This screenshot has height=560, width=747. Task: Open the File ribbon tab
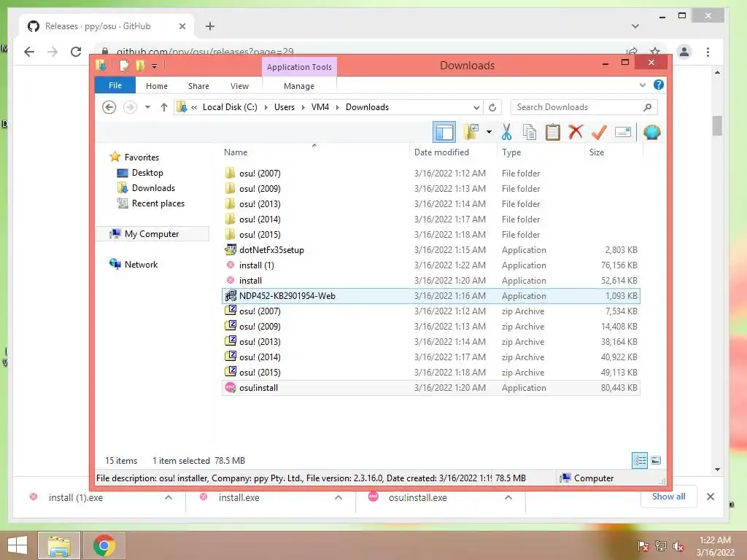click(115, 85)
